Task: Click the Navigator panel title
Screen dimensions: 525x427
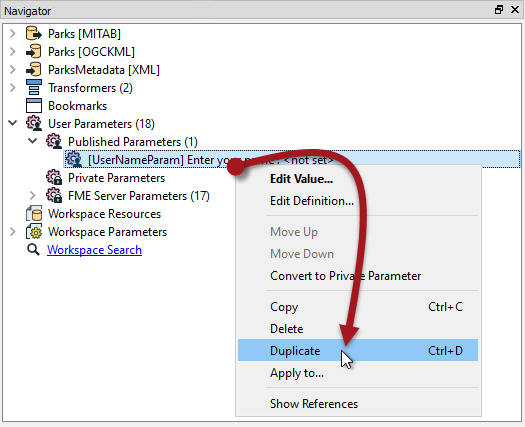Action: tap(27, 11)
